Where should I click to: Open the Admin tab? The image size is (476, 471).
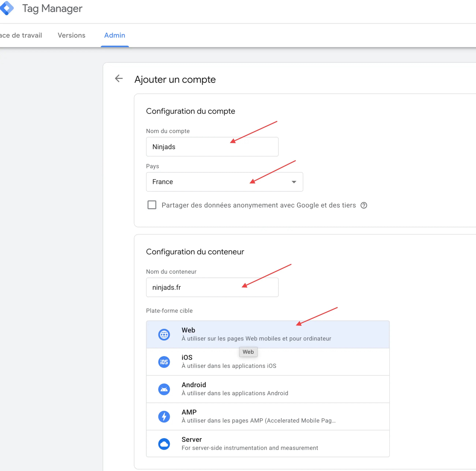coord(115,35)
